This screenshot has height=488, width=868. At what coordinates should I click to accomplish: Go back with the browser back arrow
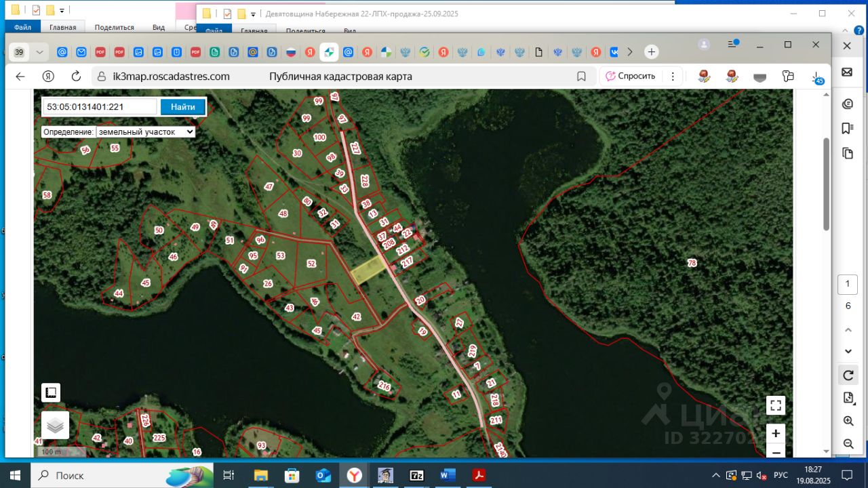point(20,77)
